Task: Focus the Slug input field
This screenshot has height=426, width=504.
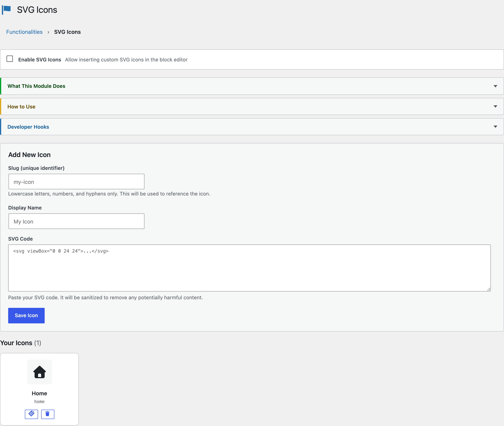Action: pos(76,182)
